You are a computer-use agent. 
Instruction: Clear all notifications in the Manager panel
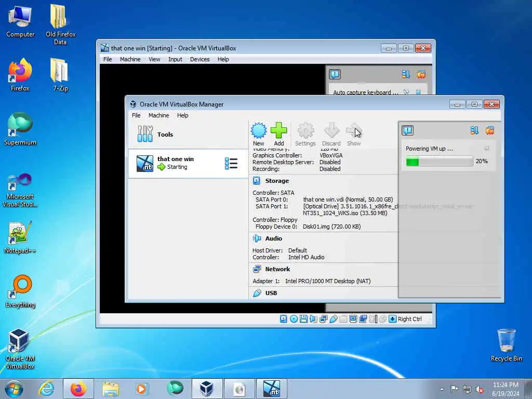tap(489, 130)
